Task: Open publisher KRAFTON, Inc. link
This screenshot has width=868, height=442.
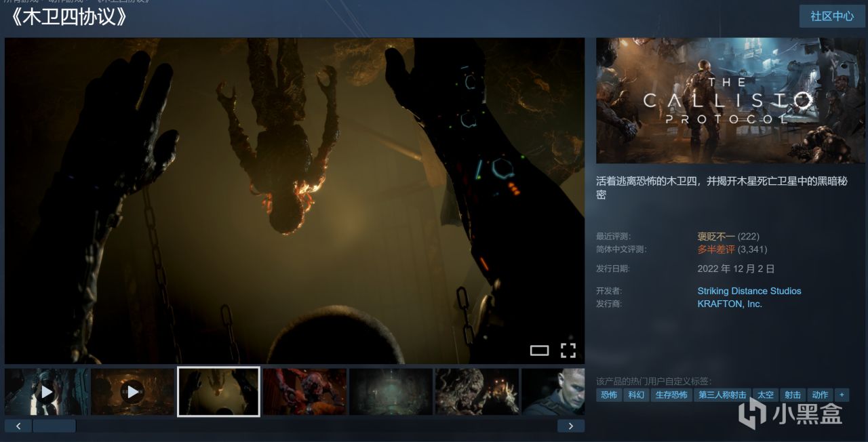Action: coord(730,304)
